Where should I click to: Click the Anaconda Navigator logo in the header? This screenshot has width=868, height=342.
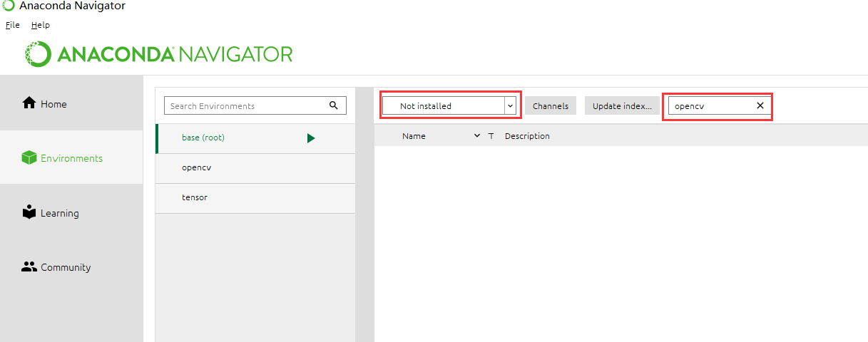click(159, 54)
